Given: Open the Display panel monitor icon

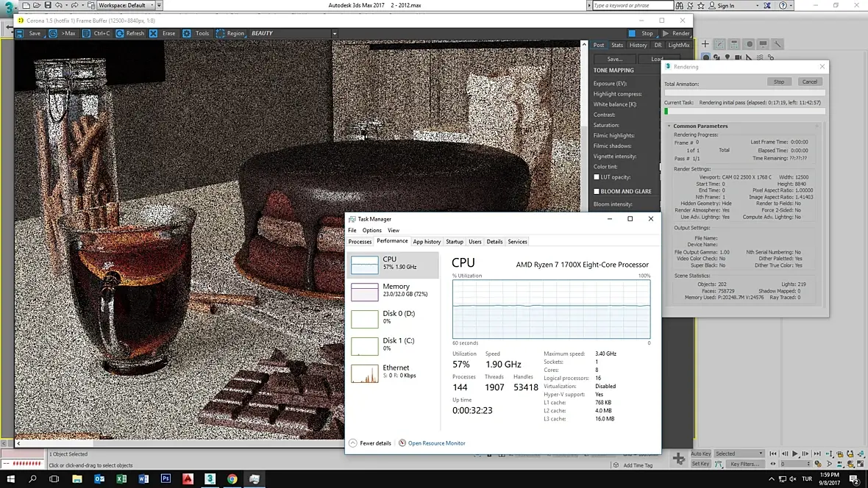Looking at the screenshot, I should tap(763, 44).
